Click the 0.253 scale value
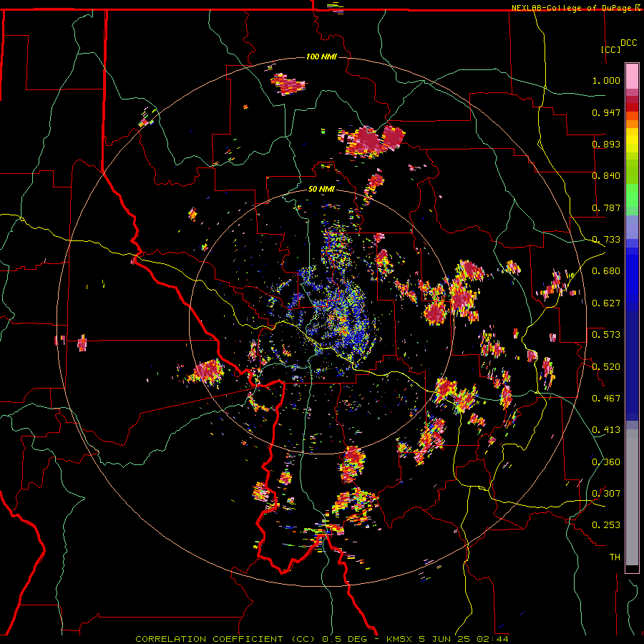This screenshot has width=644, height=644. (x=606, y=525)
